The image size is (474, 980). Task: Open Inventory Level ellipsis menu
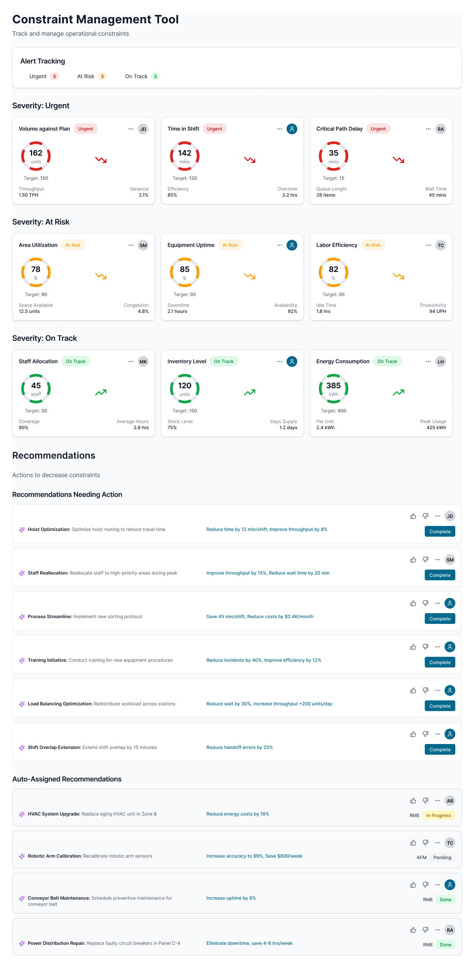tap(279, 361)
